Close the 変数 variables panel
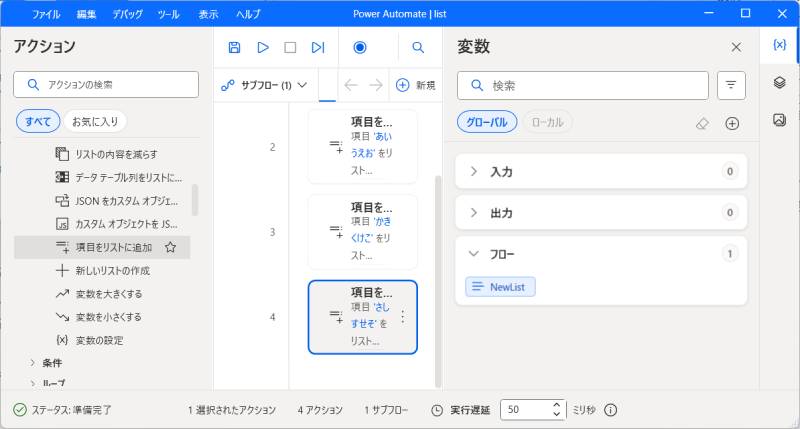This screenshot has height=429, width=800. (x=736, y=47)
